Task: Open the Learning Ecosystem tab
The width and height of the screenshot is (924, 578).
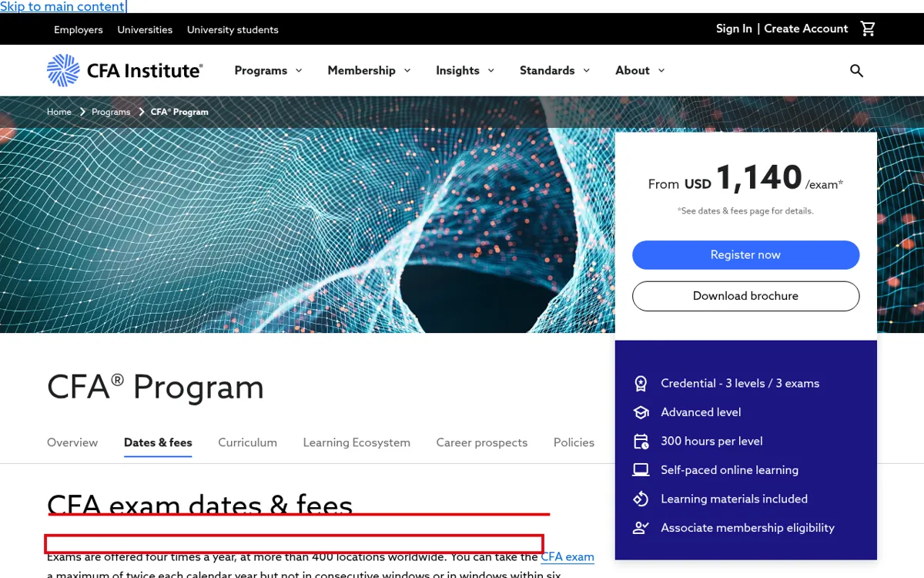Action: coord(357,442)
